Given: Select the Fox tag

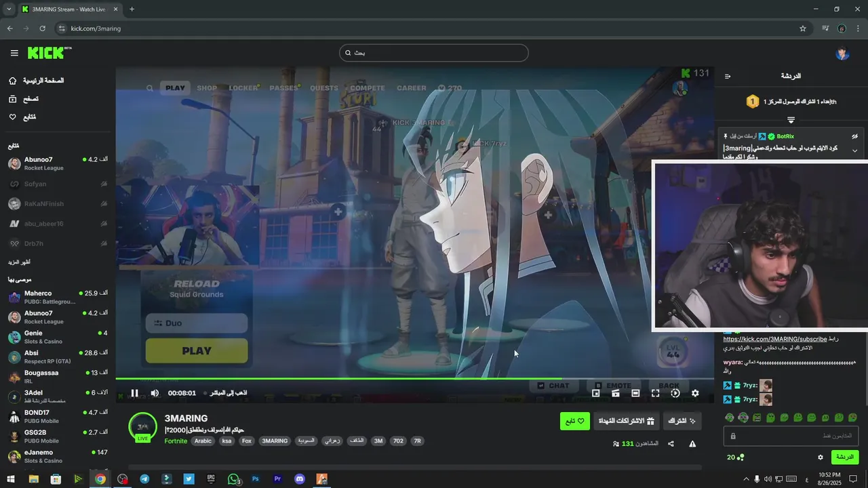Looking at the screenshot, I should pos(247,441).
